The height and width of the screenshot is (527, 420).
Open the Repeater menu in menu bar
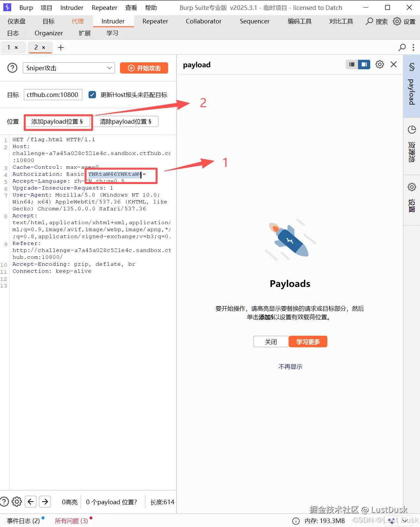tap(104, 8)
